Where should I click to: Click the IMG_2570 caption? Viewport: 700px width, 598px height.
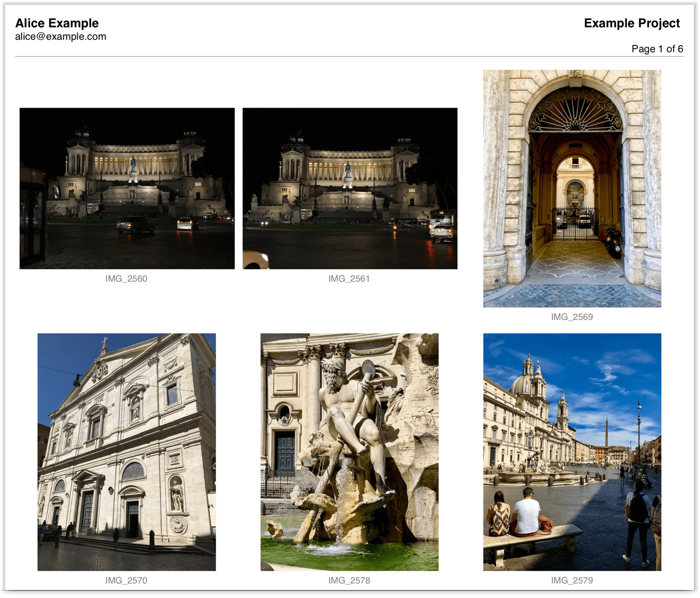coord(126,580)
